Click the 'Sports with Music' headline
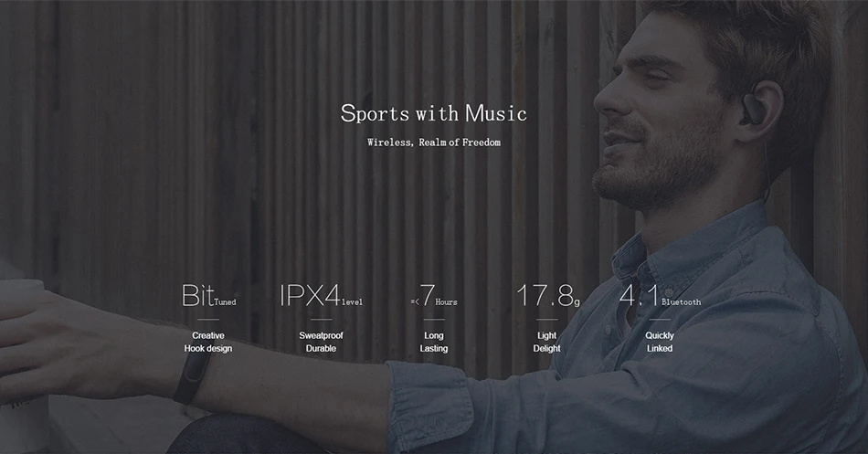 coord(433,113)
